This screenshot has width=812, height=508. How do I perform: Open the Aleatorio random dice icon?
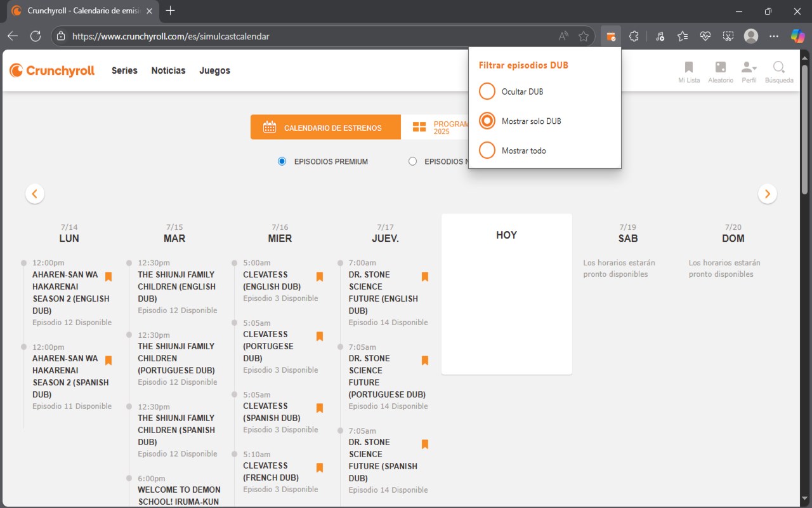(x=721, y=72)
